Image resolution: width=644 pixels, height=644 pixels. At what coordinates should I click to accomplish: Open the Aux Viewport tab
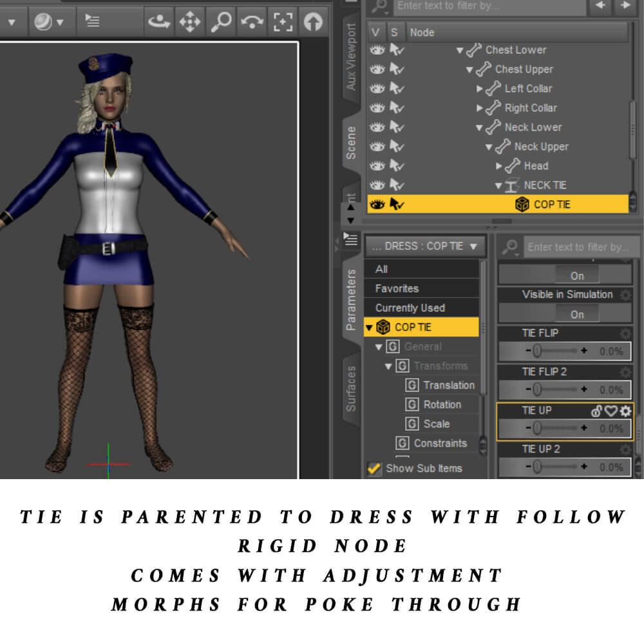pos(351,57)
